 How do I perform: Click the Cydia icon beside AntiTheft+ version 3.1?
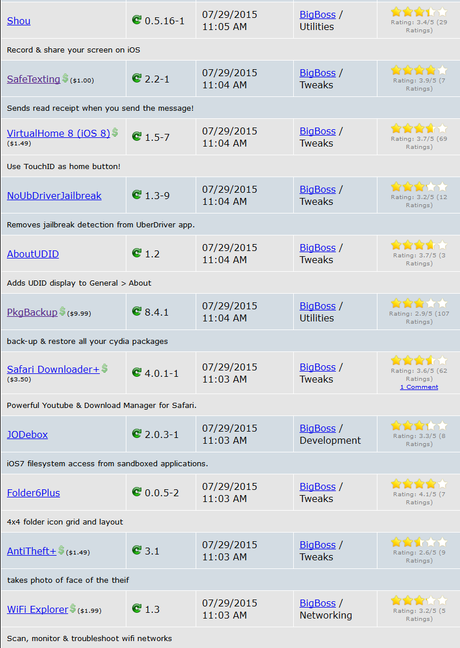click(x=136, y=550)
